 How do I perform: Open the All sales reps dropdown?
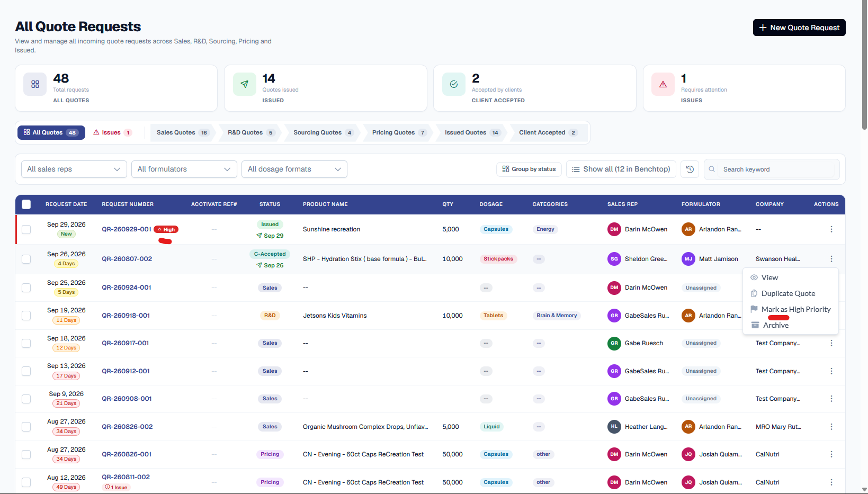[74, 169]
